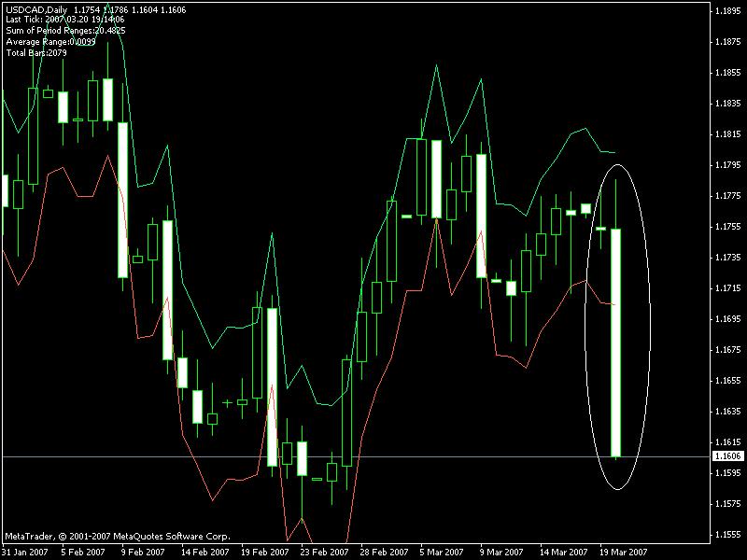This screenshot has height=560, width=747.
Task: Click the tall white candle on 19 Feb 2007
Action: coord(272,386)
